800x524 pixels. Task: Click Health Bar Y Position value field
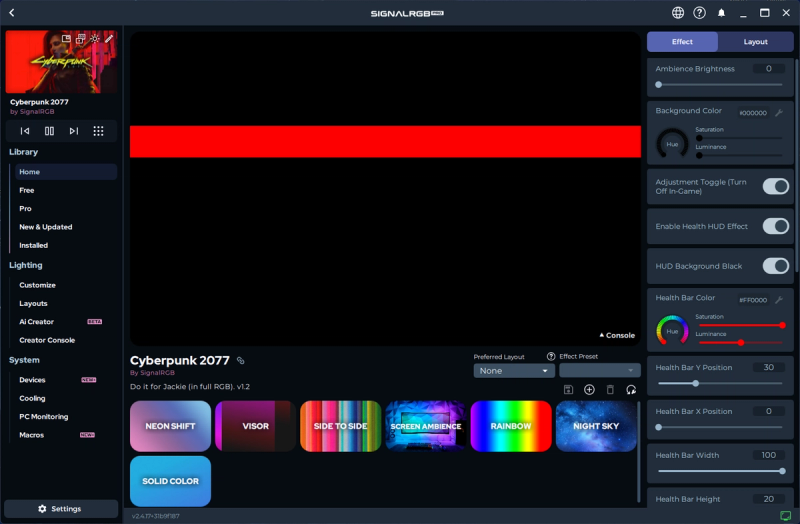(x=768, y=367)
